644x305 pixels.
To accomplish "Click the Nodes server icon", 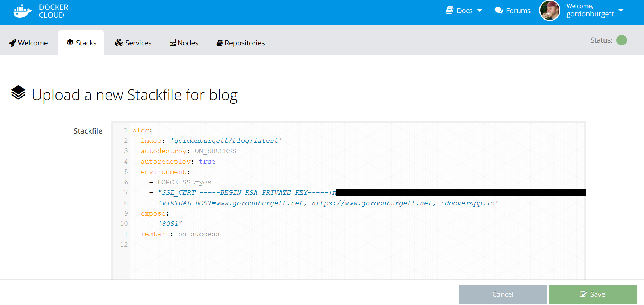I will pyautogui.click(x=172, y=43).
